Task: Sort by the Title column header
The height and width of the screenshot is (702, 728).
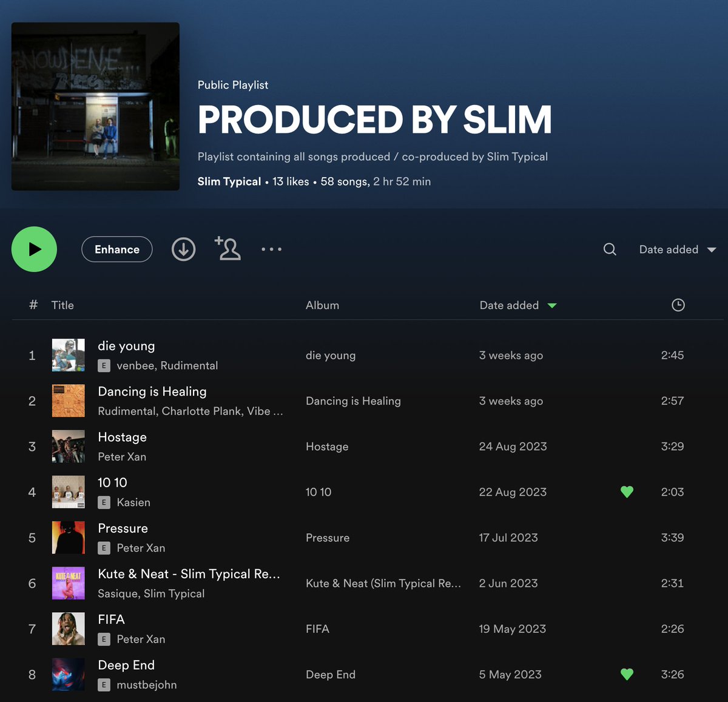Action: pos(62,305)
